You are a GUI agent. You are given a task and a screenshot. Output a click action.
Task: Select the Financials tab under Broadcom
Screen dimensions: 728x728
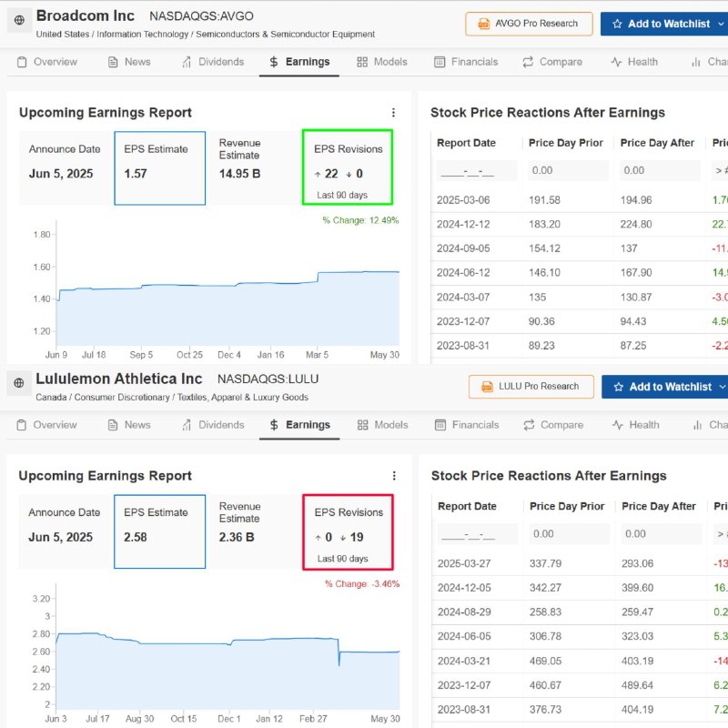point(466,62)
